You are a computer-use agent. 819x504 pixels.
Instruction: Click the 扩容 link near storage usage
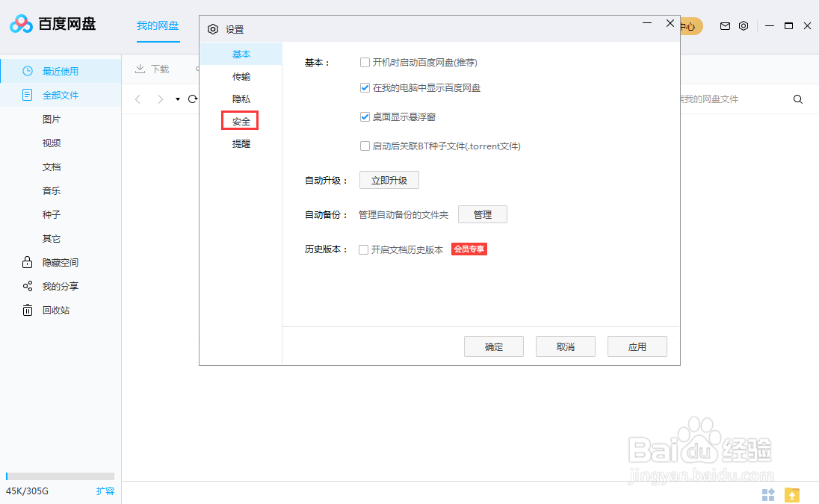click(105, 491)
